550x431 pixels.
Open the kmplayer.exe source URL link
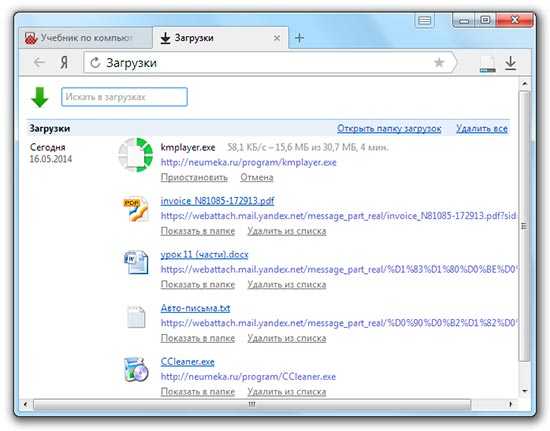pyautogui.click(x=248, y=163)
